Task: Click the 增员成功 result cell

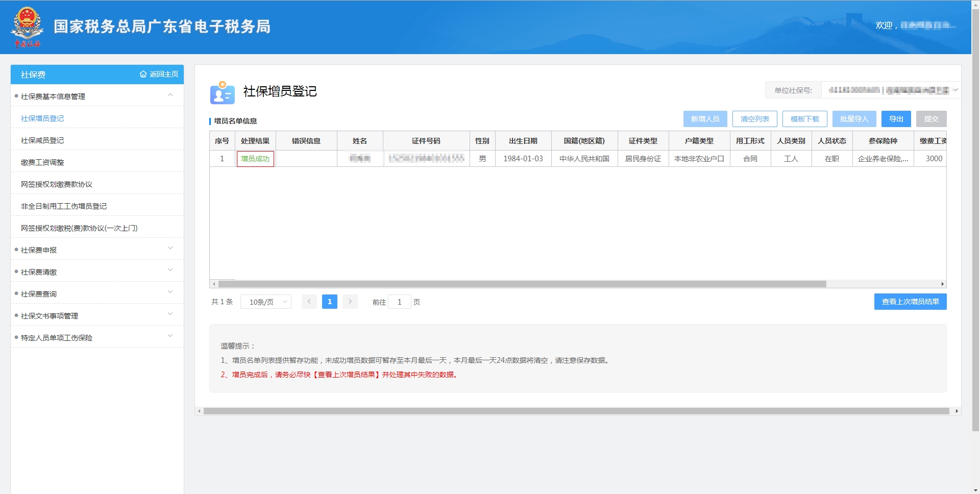Action: click(x=255, y=159)
